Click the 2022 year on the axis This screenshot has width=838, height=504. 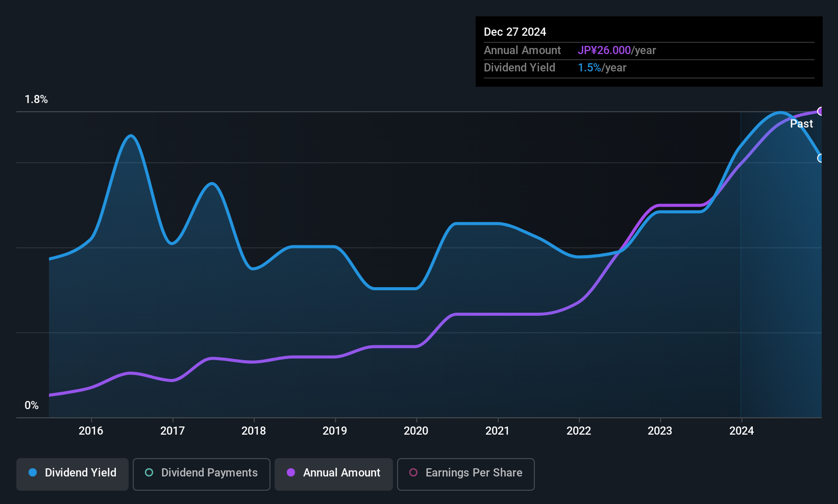click(x=579, y=431)
